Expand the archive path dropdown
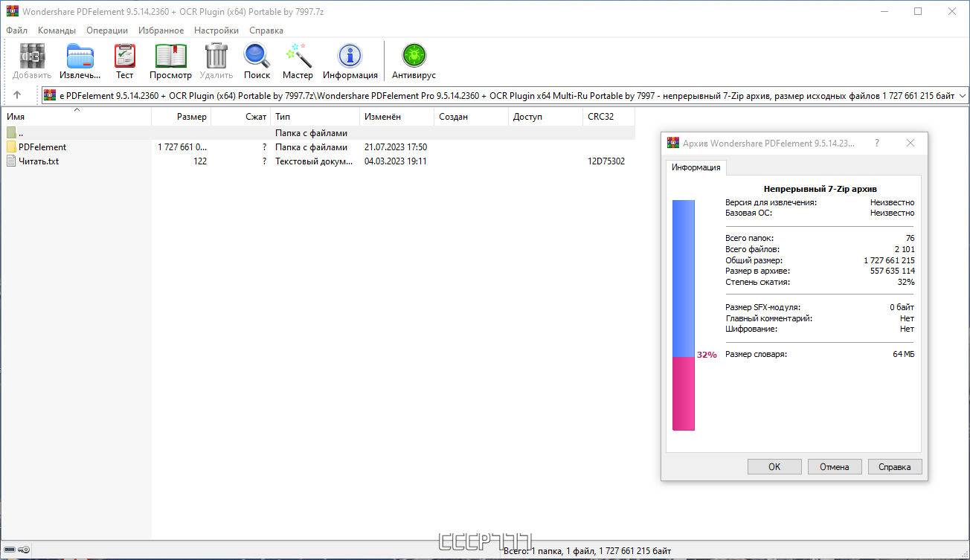The height and width of the screenshot is (560, 970). pyautogui.click(x=963, y=95)
